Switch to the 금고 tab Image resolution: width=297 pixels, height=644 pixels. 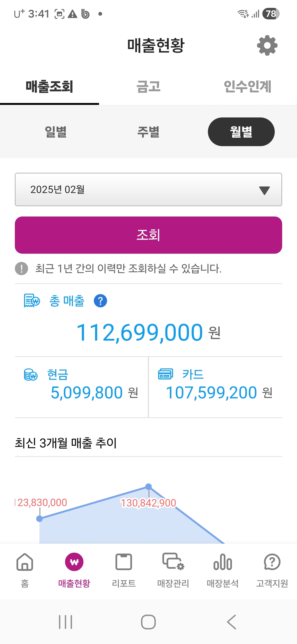[x=148, y=87]
